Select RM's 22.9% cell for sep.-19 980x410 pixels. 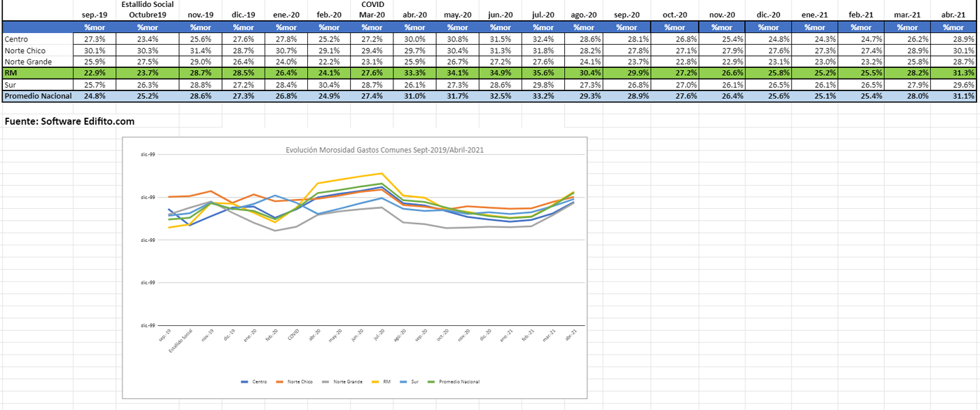(x=94, y=73)
